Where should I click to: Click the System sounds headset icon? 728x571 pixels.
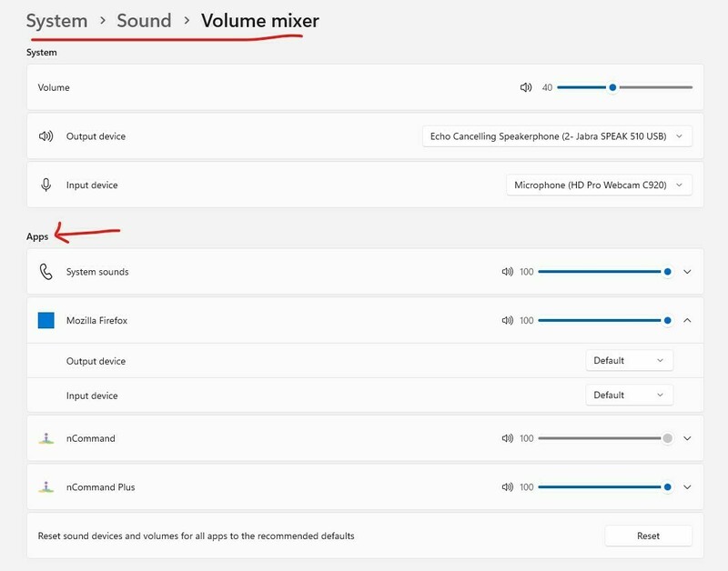pyautogui.click(x=46, y=272)
